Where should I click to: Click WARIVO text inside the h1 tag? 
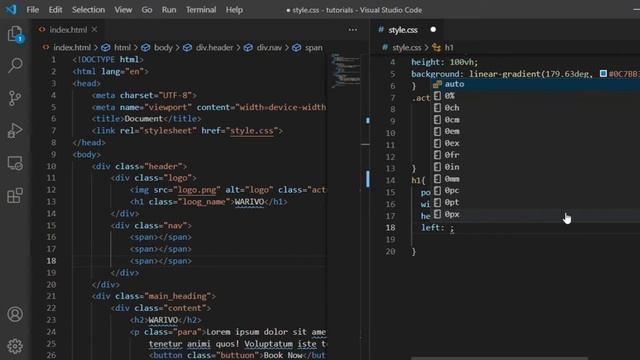[249, 202]
